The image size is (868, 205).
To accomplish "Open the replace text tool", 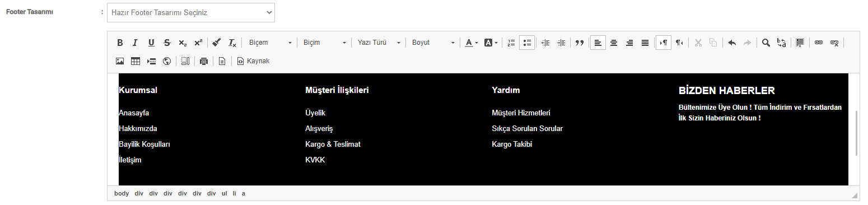I will pyautogui.click(x=782, y=43).
